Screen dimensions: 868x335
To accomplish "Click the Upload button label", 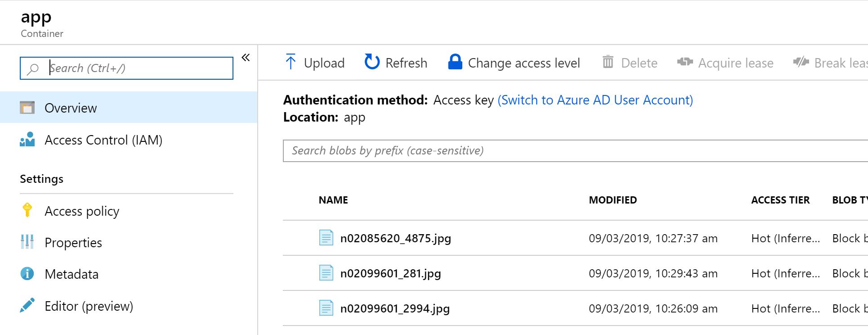I will (x=324, y=63).
